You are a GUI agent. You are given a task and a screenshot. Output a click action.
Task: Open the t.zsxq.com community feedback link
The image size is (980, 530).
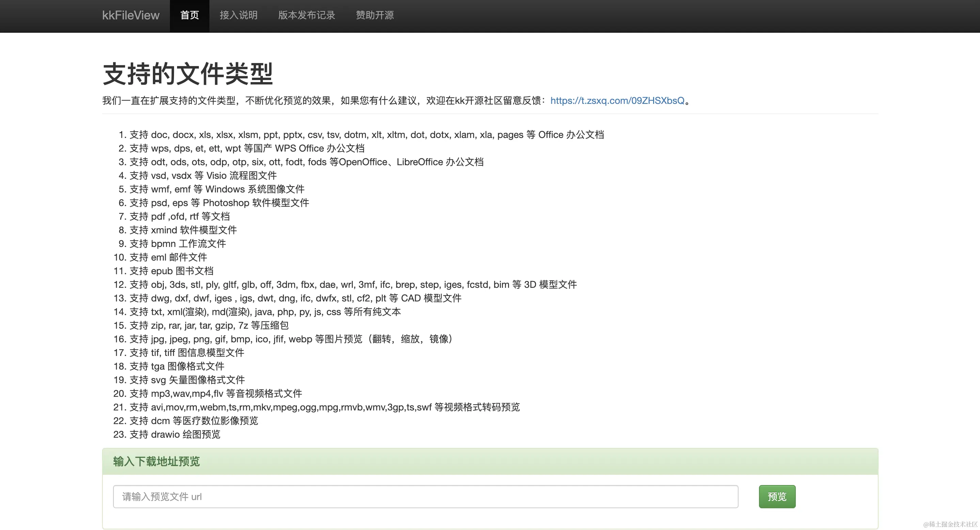point(617,100)
